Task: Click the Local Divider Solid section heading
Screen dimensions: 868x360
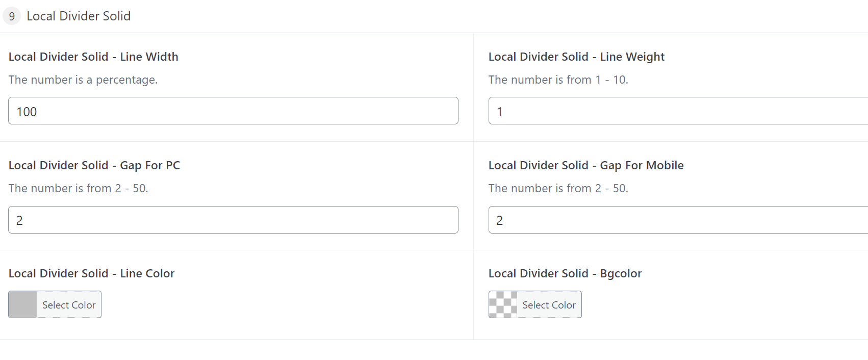Action: [x=79, y=16]
